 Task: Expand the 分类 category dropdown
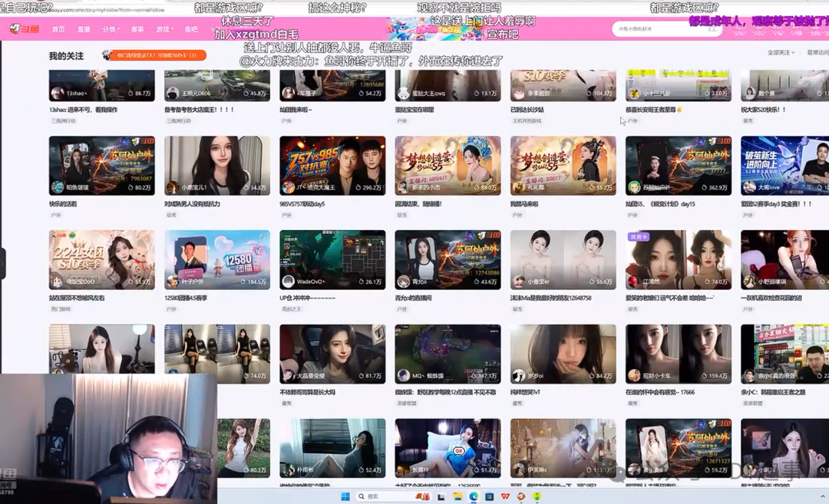pyautogui.click(x=111, y=29)
